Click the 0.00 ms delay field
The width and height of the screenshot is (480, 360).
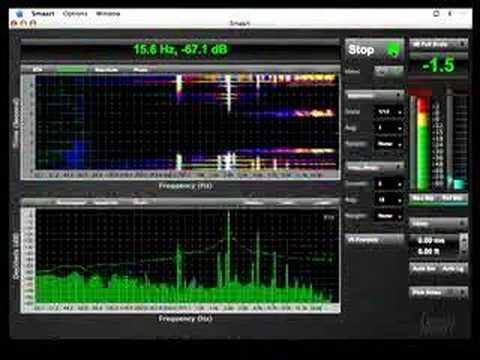[x=431, y=240]
